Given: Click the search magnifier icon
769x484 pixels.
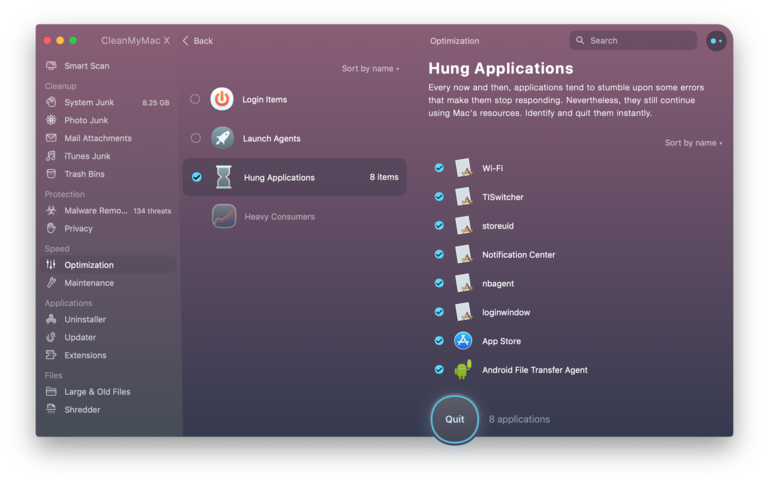Looking at the screenshot, I should click(x=580, y=40).
